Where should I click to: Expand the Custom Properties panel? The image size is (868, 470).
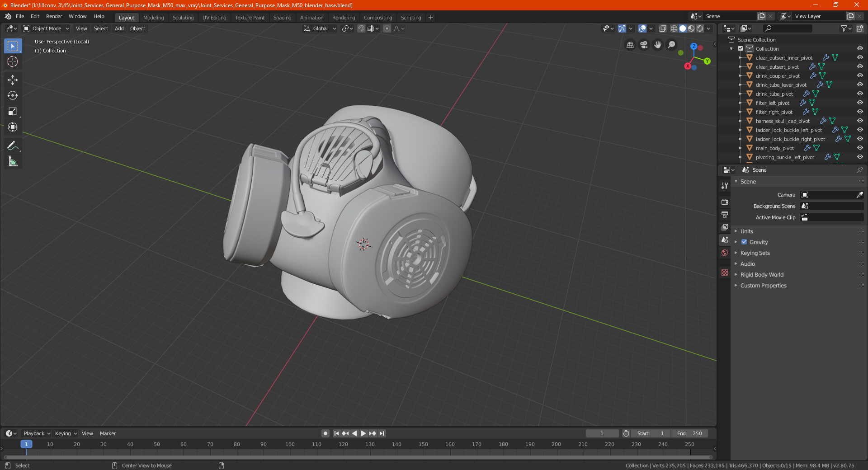click(x=763, y=286)
